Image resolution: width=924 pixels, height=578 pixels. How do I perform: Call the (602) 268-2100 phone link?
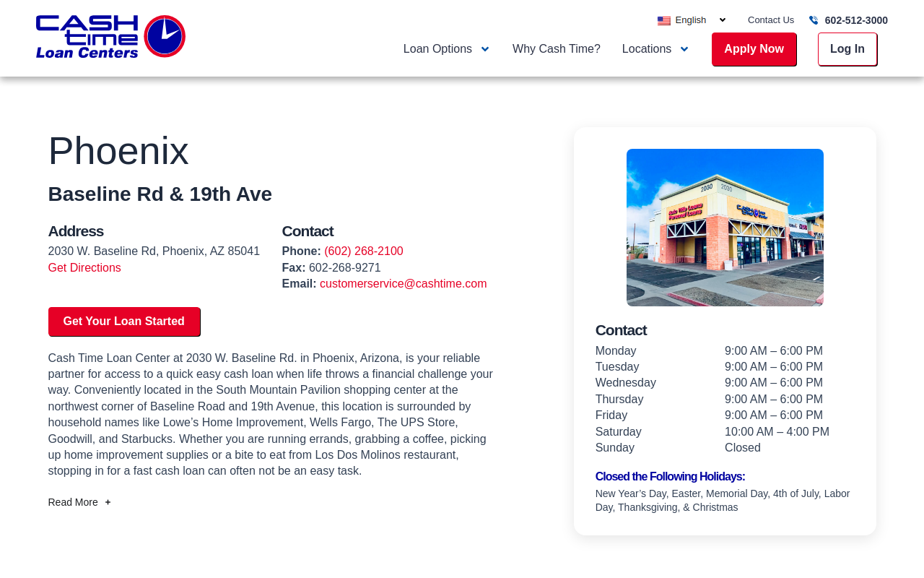[x=364, y=251]
